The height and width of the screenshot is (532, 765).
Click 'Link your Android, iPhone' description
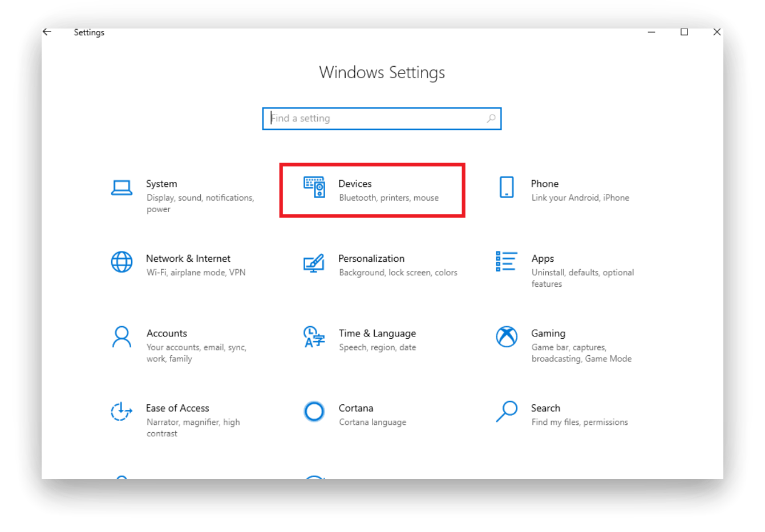click(580, 198)
